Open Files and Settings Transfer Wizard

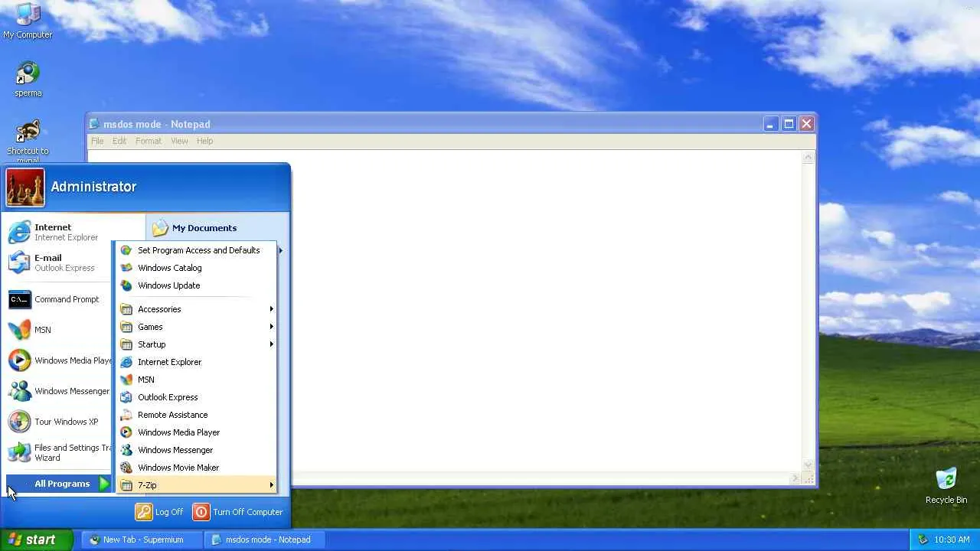click(59, 452)
